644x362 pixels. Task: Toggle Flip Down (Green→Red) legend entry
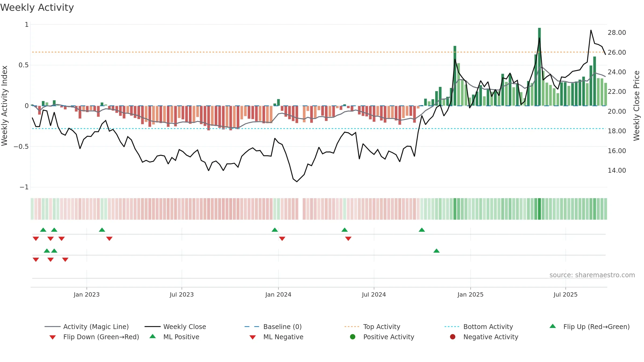click(x=94, y=337)
